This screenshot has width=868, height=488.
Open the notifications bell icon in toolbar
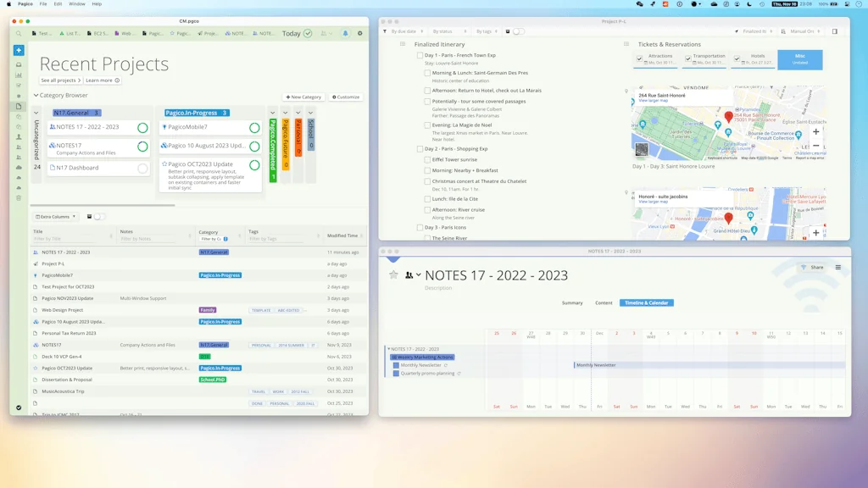[345, 33]
